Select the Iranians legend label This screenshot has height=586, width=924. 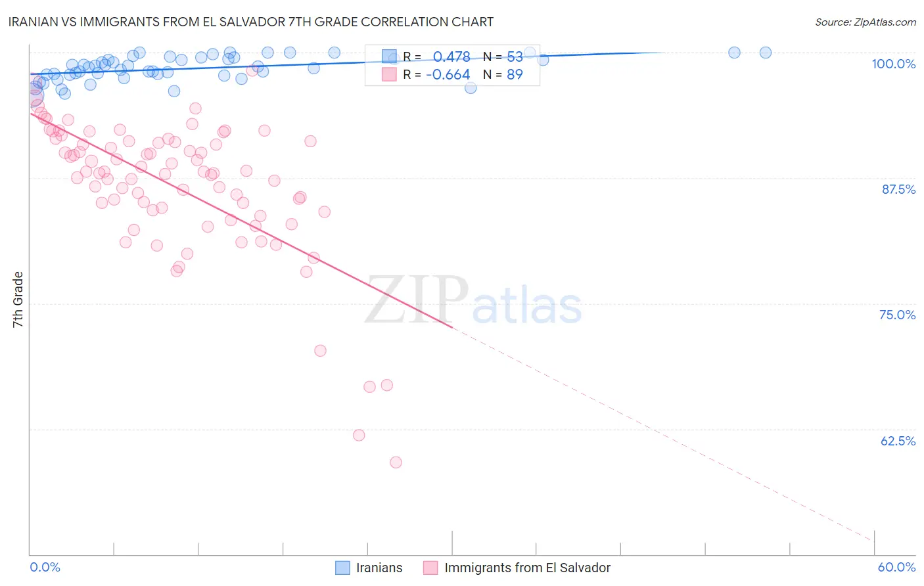[379, 568]
